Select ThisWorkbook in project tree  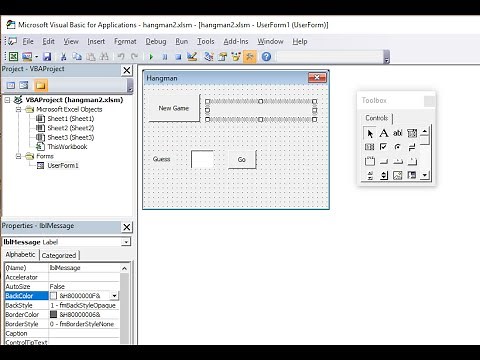pos(67,147)
